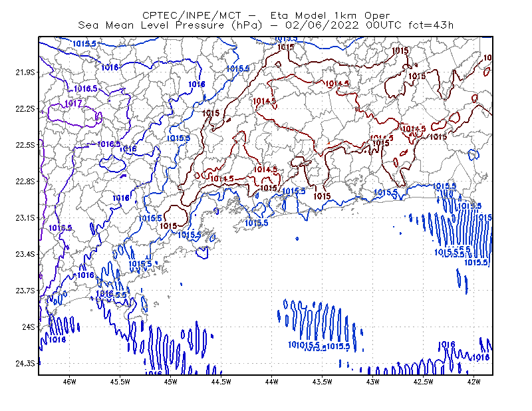Viewport: 532px width, 411px height.
Task: Click the 22.5S latitude axis label
Action: click(x=25, y=145)
